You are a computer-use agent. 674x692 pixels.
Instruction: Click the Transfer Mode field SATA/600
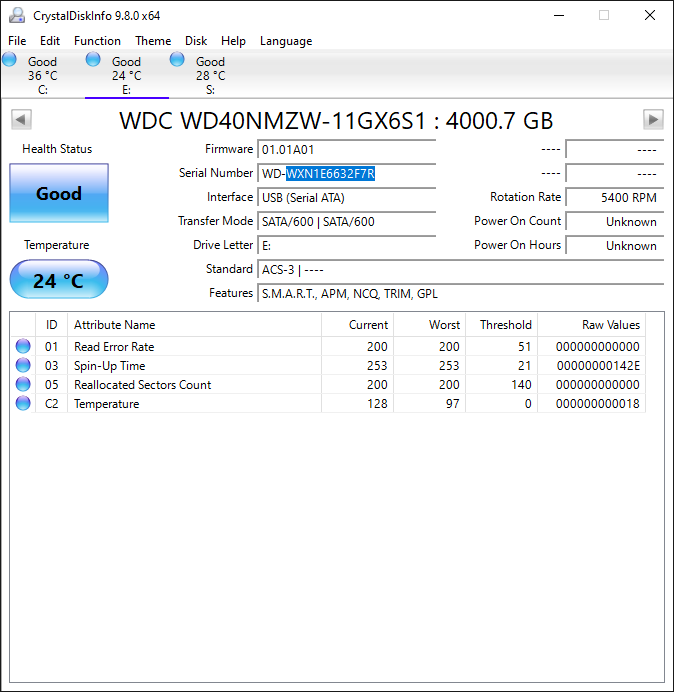(347, 221)
